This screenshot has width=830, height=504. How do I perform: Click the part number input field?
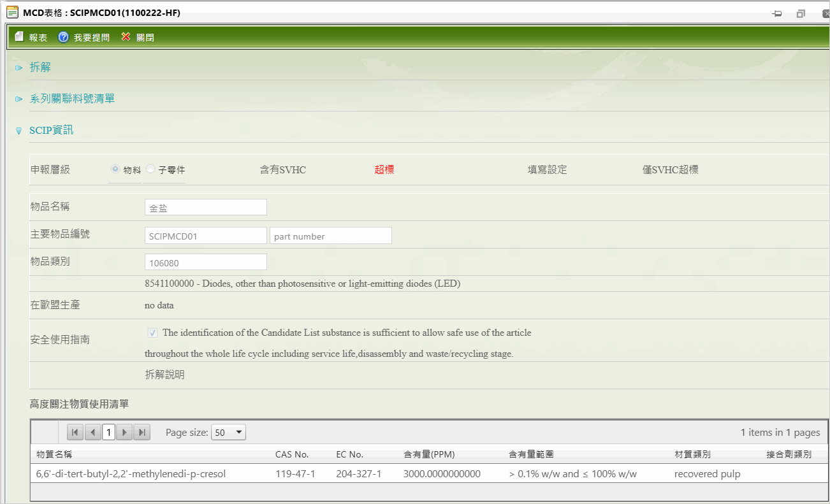pos(331,236)
